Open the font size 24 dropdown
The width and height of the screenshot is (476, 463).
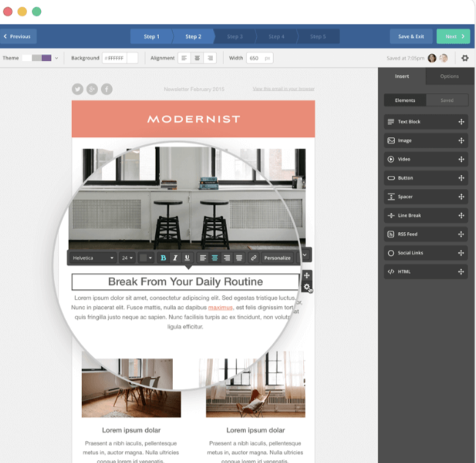point(127,258)
